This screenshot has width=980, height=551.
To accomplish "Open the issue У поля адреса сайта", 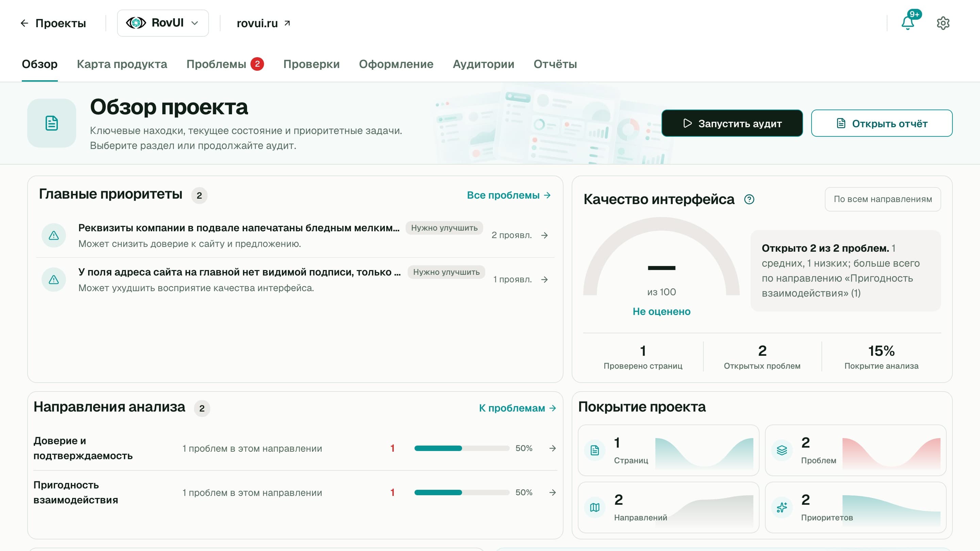I will point(295,280).
